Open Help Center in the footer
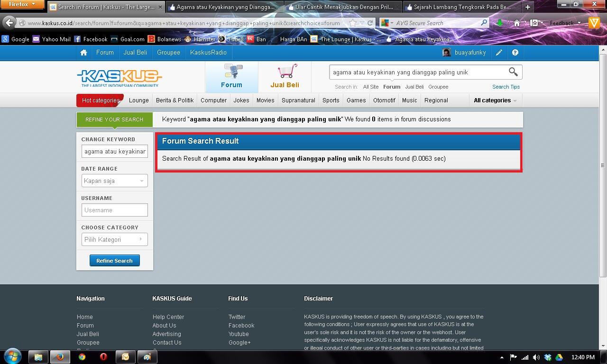The height and width of the screenshot is (364, 607). [168, 317]
